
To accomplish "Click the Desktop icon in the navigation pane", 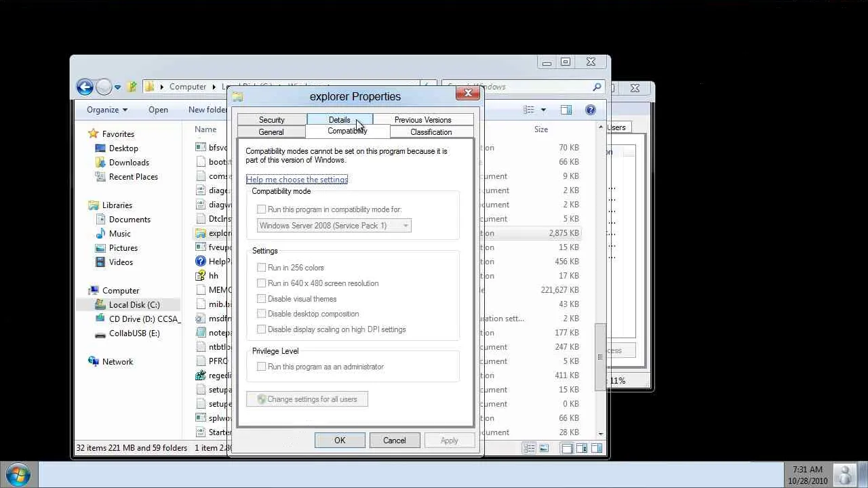I will 100,148.
